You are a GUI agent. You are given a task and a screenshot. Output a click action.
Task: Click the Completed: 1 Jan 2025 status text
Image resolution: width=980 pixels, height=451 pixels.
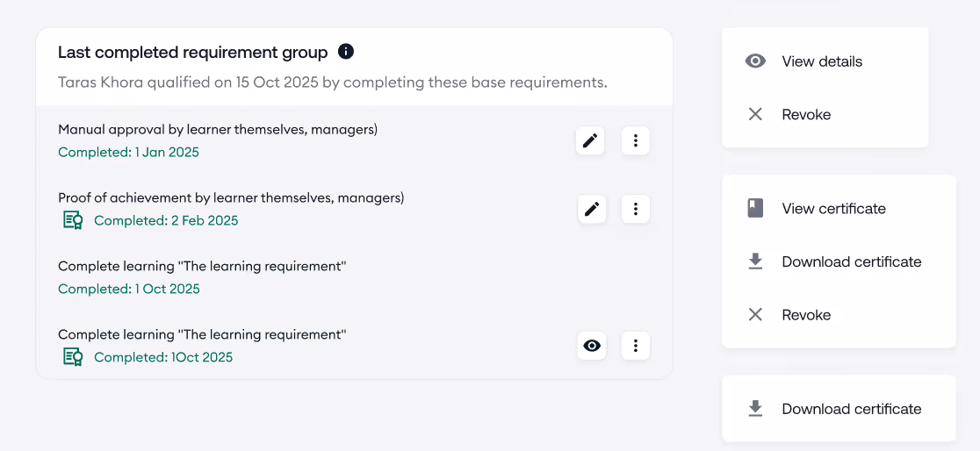tap(128, 152)
